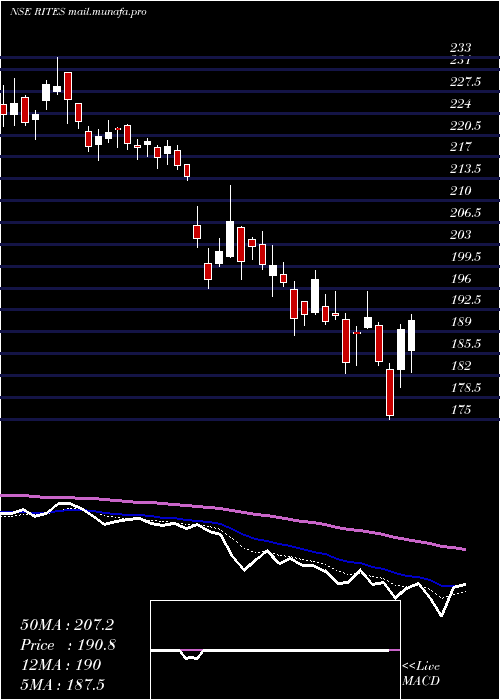Select the 175 price axis label
500x700 pixels.
pos(460,409)
